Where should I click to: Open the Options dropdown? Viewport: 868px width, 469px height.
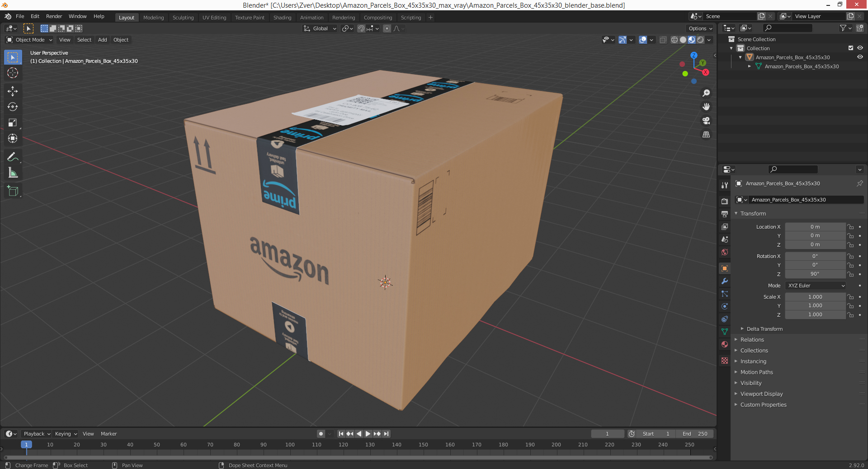pos(700,28)
